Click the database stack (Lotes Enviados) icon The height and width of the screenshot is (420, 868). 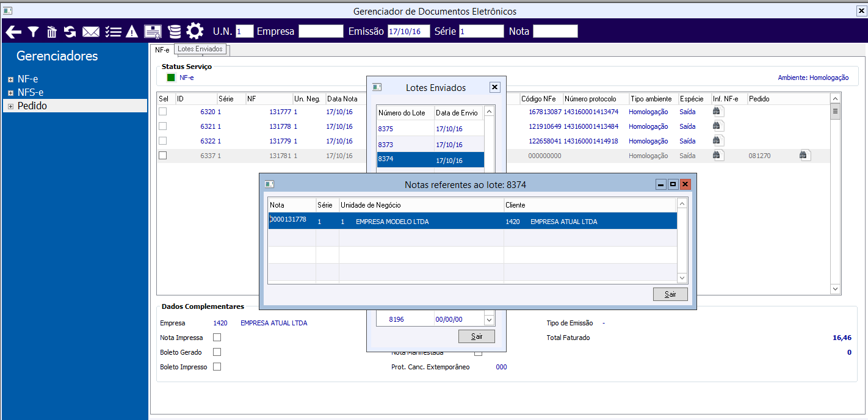pyautogui.click(x=175, y=32)
